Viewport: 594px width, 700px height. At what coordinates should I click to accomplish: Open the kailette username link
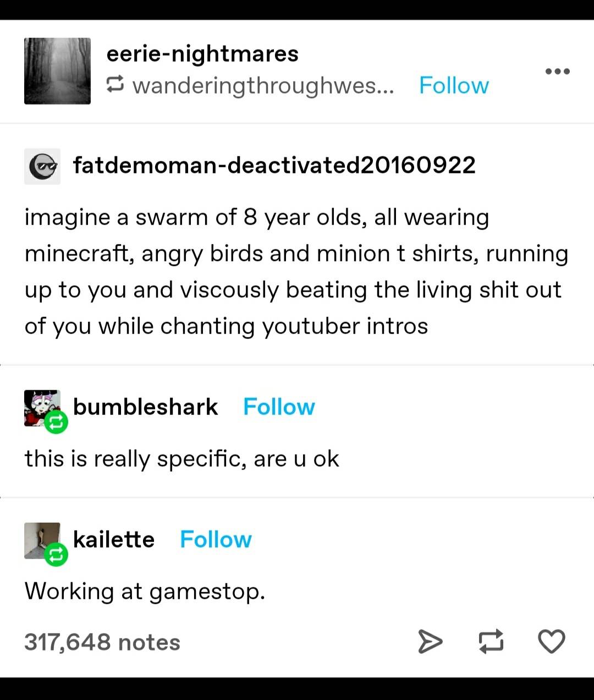coord(114,540)
